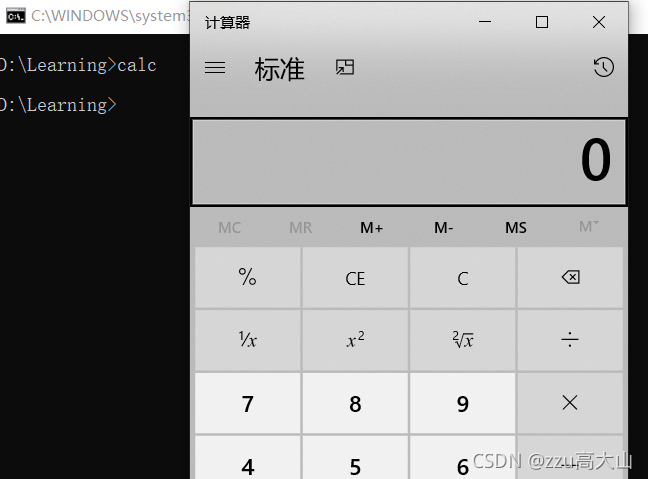Click the MS memory store button

[x=515, y=227]
